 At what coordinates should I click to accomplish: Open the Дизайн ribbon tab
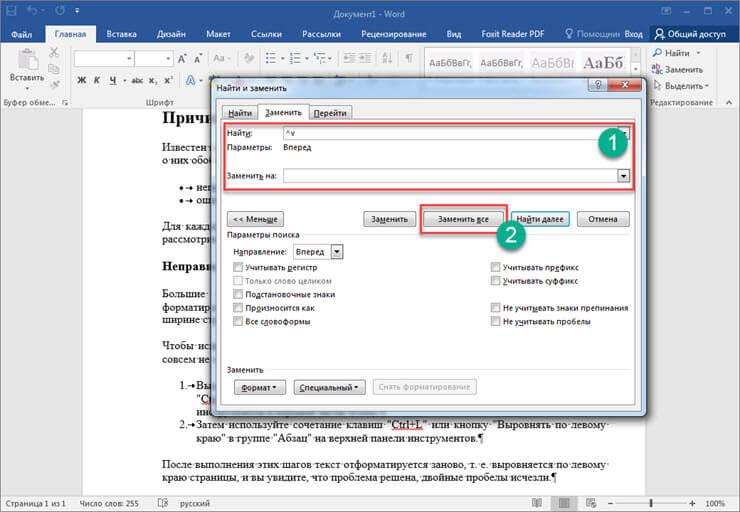click(x=171, y=34)
